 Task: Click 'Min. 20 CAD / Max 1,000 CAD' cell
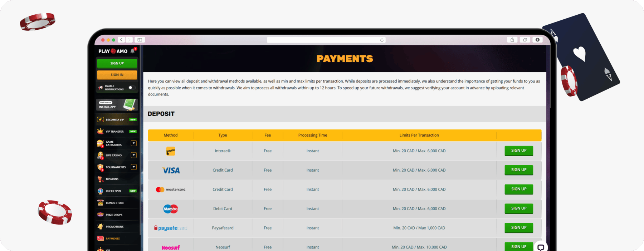click(419, 228)
